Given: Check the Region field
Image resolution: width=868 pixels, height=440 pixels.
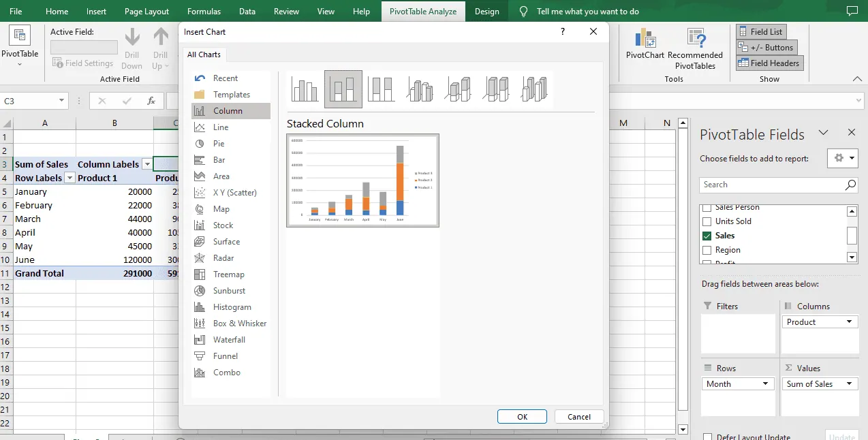Looking at the screenshot, I should (707, 250).
